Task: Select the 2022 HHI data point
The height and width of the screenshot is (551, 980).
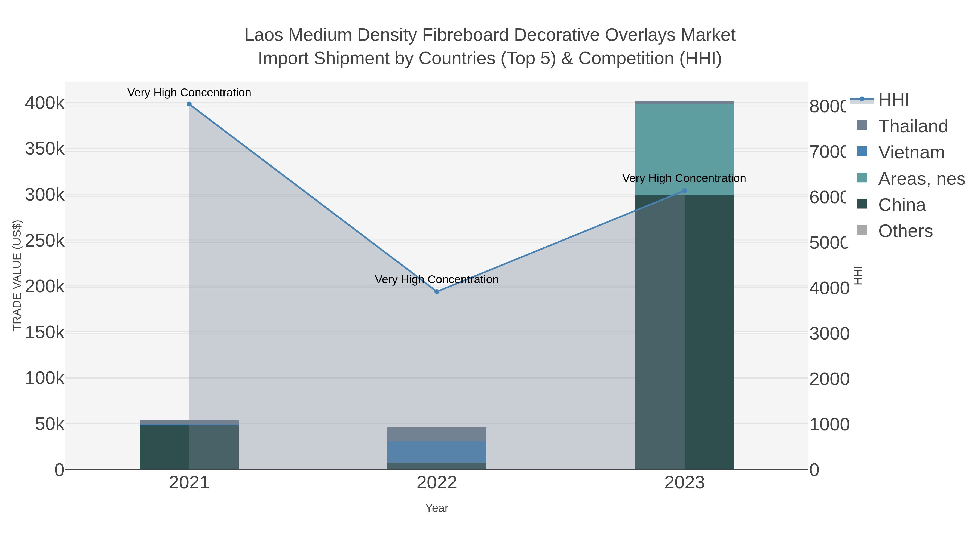Action: point(437,292)
